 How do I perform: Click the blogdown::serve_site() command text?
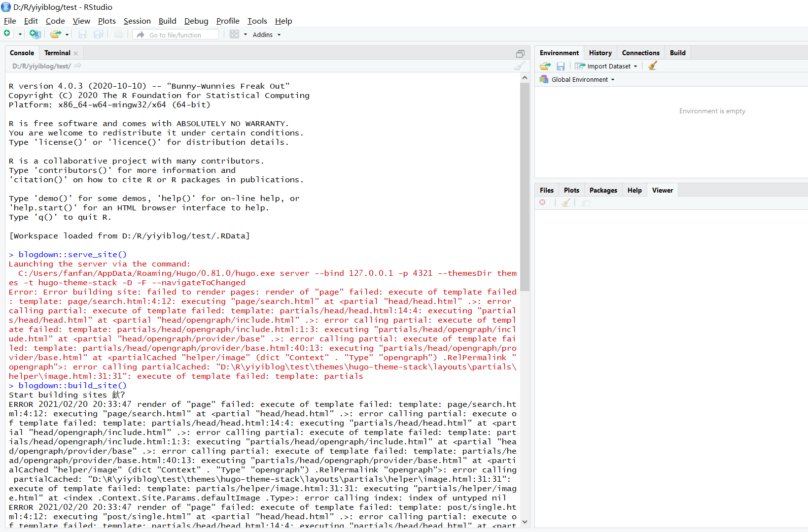[72, 254]
